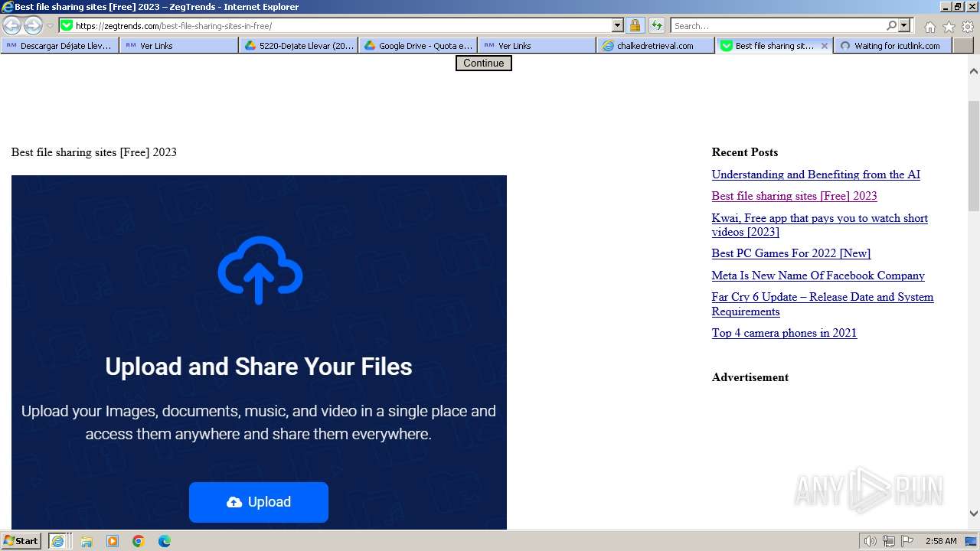Click the 2:58 AM system clock
The image size is (980, 551).
click(941, 541)
